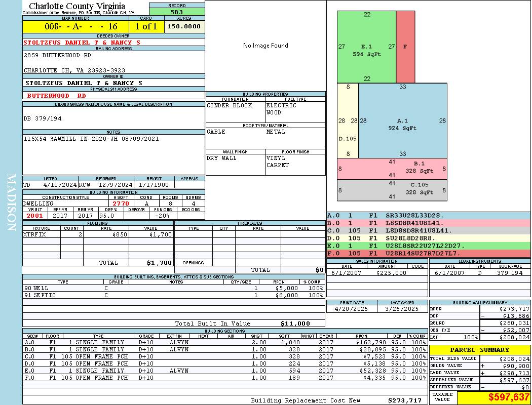
Task: Click sketch legend row B.0
Action: click(429, 223)
